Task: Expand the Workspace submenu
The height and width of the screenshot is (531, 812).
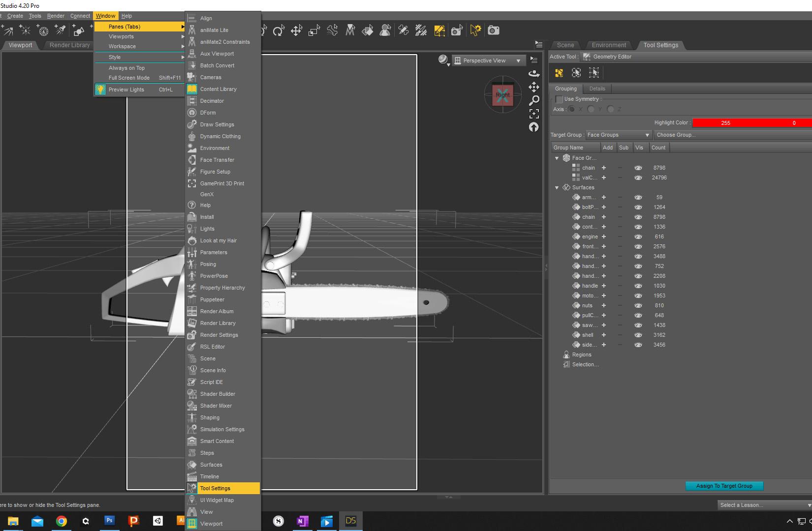Action: point(140,46)
